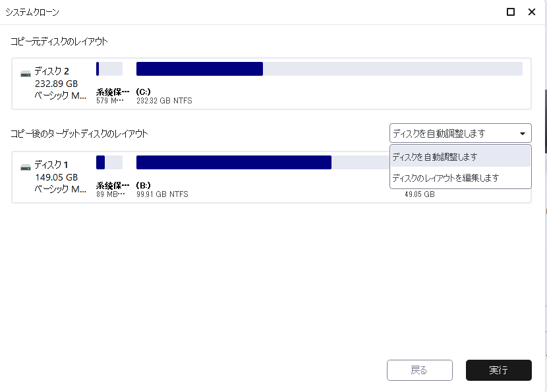Select 'ディスクを自動調整します' from dropdown list
This screenshot has width=547, height=392.
pyautogui.click(x=460, y=157)
